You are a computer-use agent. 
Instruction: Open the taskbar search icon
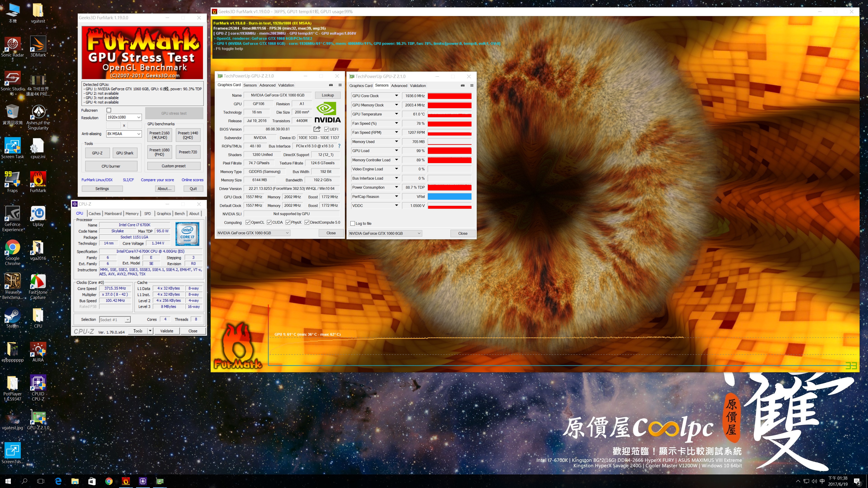(x=24, y=481)
